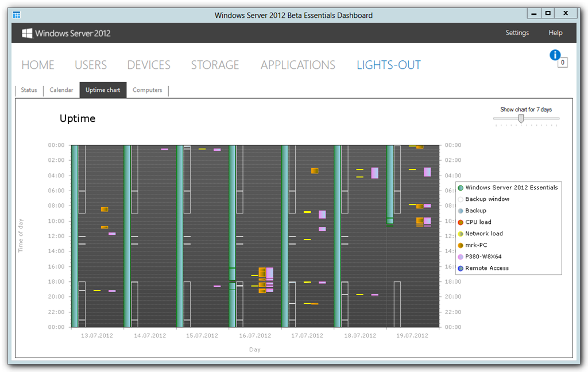Click the dashboard icon in title bar
The height and width of the screenshot is (372, 588).
click(x=17, y=15)
